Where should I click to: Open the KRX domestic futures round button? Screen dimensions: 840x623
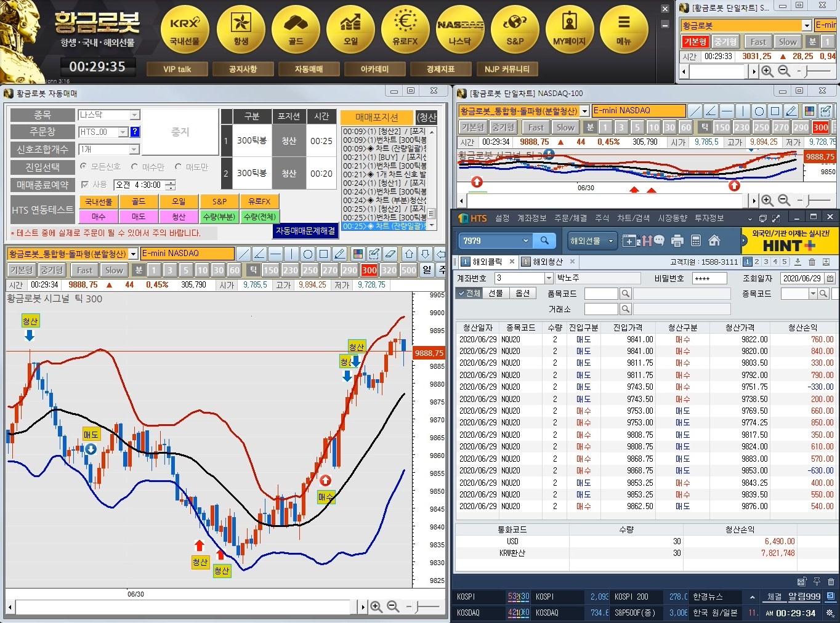coord(185,29)
